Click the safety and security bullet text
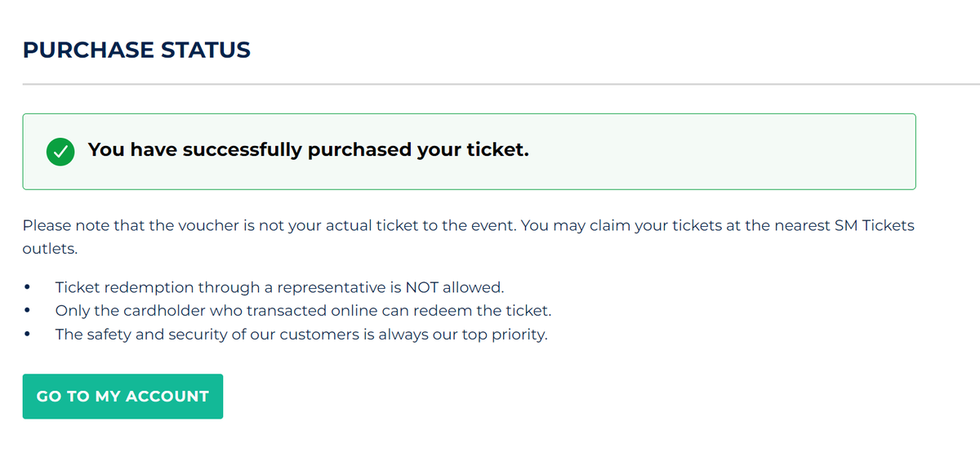 point(301,335)
